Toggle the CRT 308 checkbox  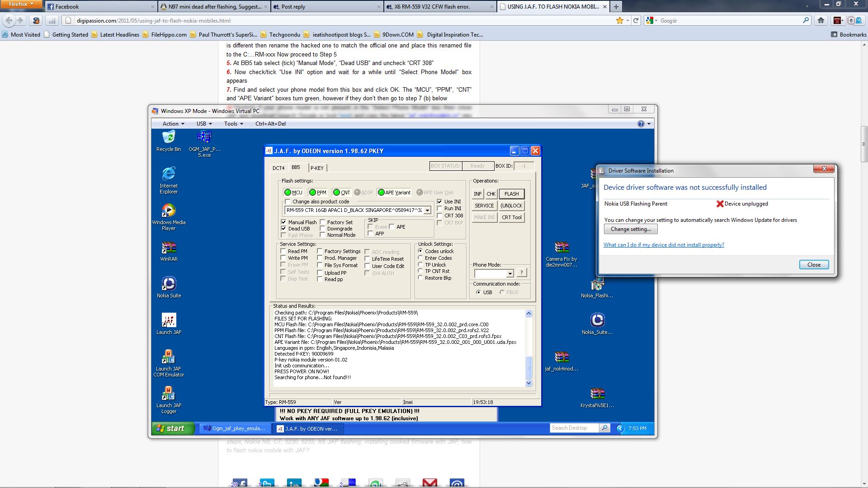pos(439,216)
